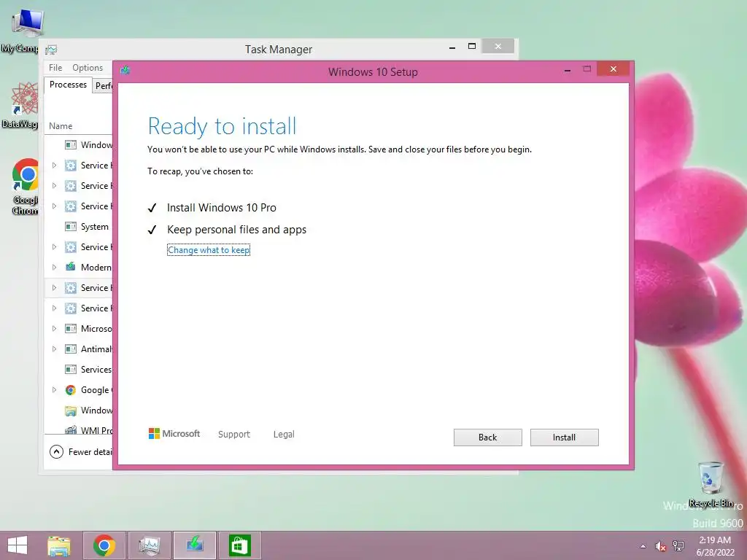
Task: Go Back in Windows 10 Setup
Action: [487, 437]
